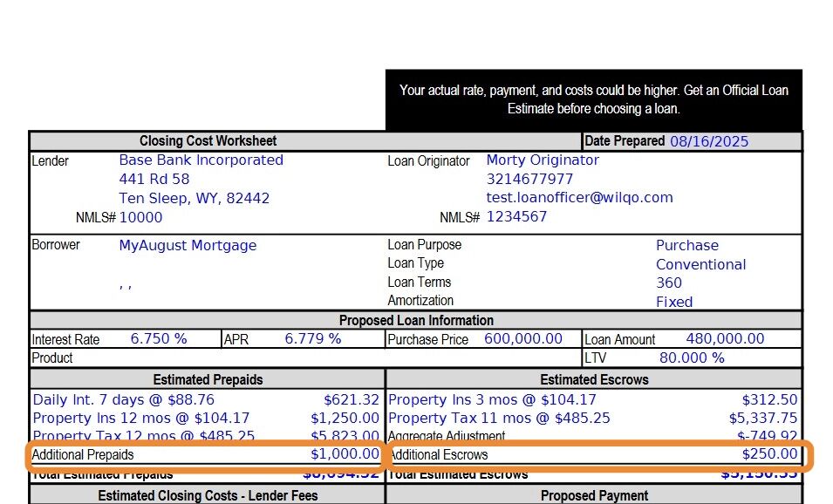Select escrow tax amount $5,337.75
Screen dimensions: 833x504
point(763,418)
